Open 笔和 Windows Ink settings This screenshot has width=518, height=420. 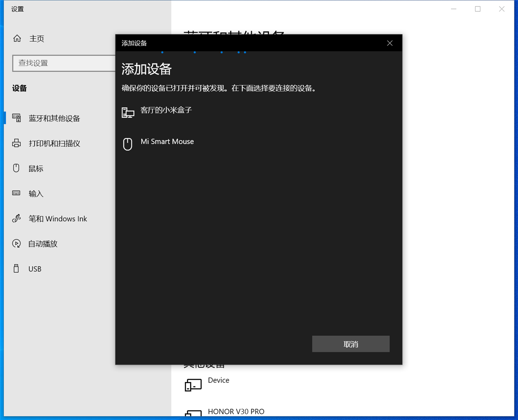[57, 219]
